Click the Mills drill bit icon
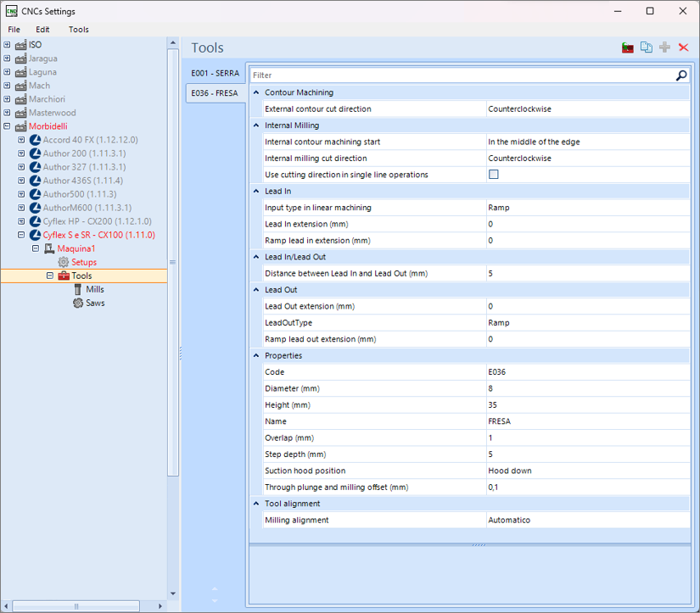The height and width of the screenshot is (613, 700). pyautogui.click(x=78, y=290)
